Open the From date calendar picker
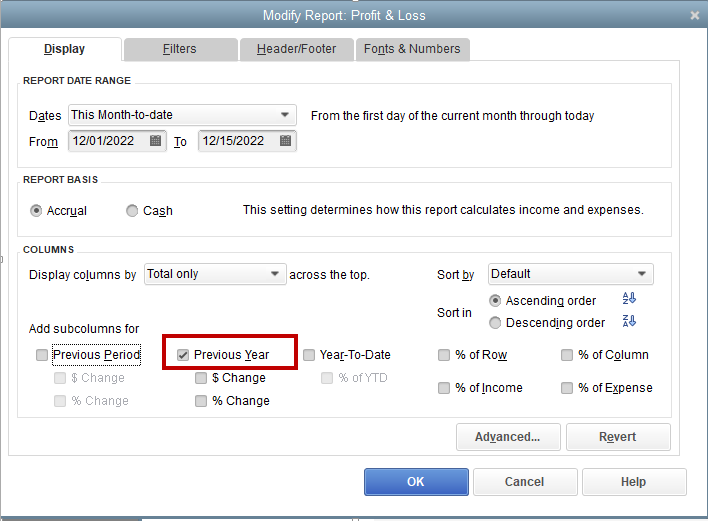708x521 pixels. (155, 141)
